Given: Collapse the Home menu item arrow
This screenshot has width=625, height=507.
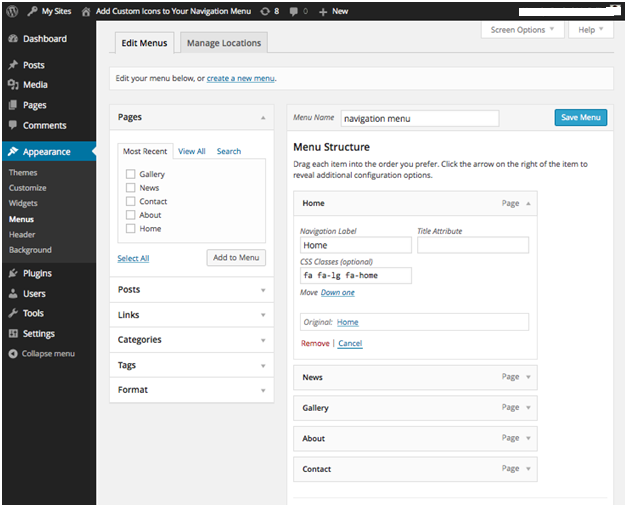Looking at the screenshot, I should click(529, 203).
